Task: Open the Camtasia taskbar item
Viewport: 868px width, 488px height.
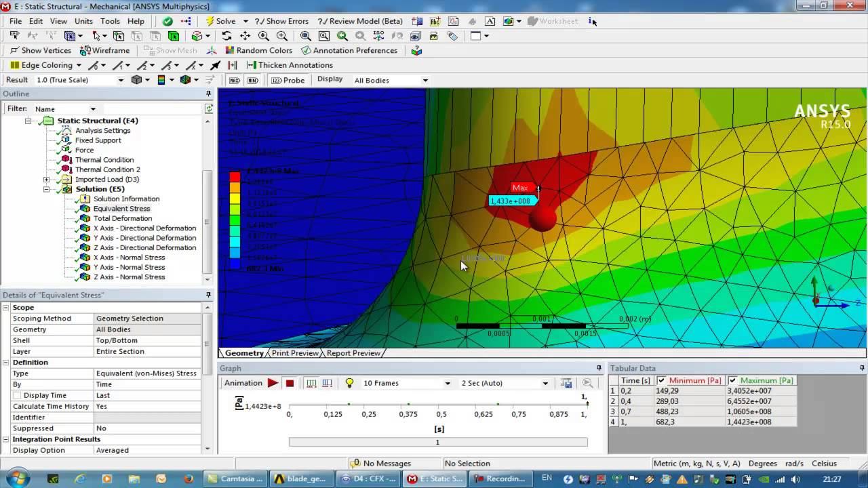Action: 235,478
